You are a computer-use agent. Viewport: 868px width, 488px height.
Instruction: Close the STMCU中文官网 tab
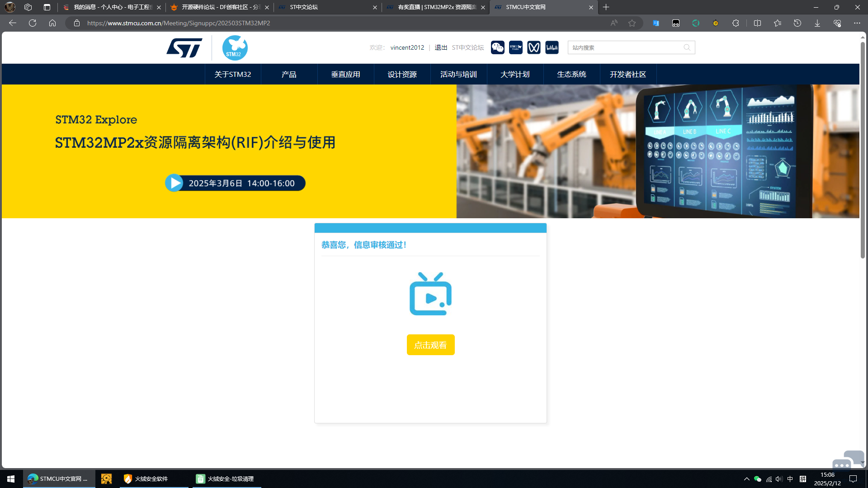tap(591, 7)
